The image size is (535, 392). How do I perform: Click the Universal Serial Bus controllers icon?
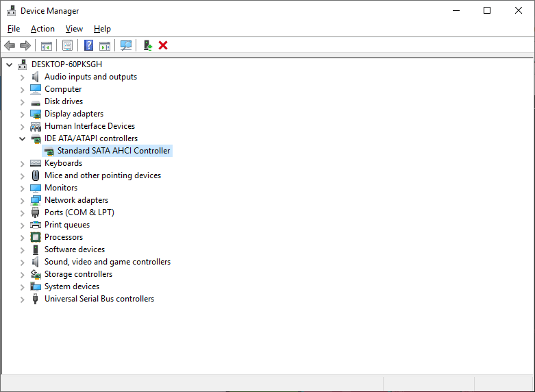click(35, 299)
